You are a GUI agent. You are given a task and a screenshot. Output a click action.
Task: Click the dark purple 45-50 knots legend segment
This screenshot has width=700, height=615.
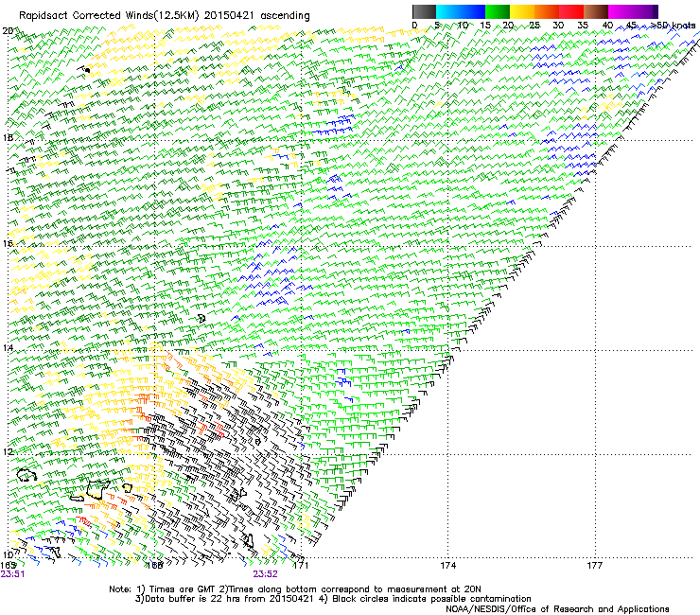(645, 11)
